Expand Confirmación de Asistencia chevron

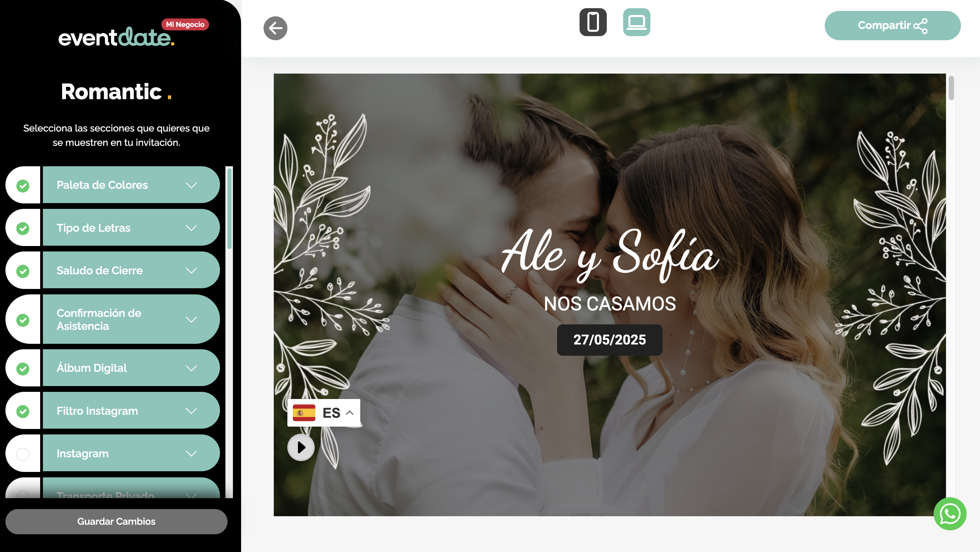pos(191,319)
